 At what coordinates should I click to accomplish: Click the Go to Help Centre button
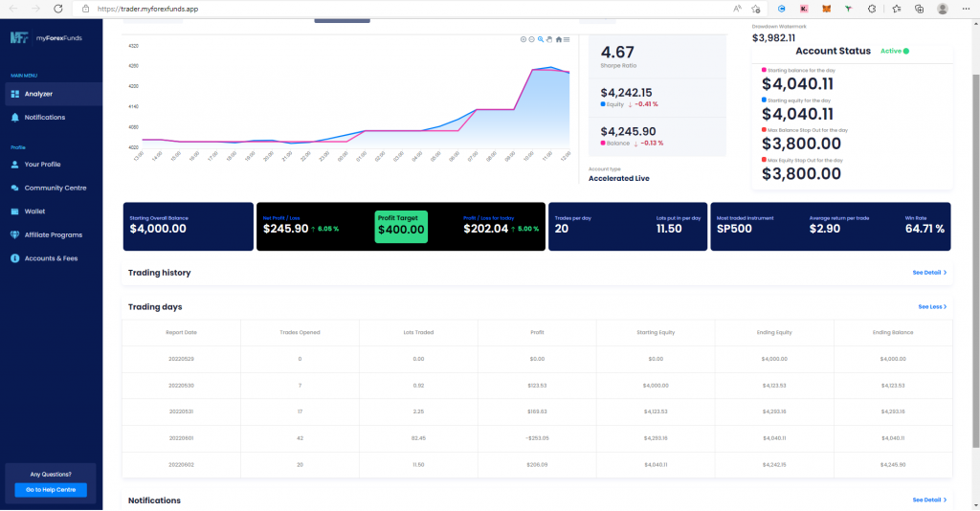pos(51,490)
